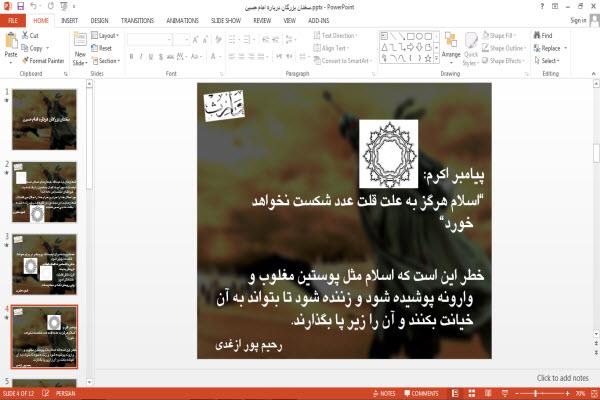Select slide 2 thumbnail
Image resolution: width=600 pixels, height=400 pixels.
click(44, 192)
